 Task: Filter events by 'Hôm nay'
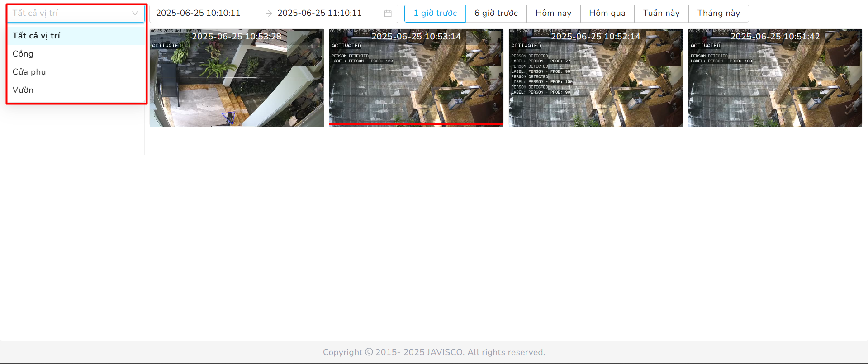(554, 14)
